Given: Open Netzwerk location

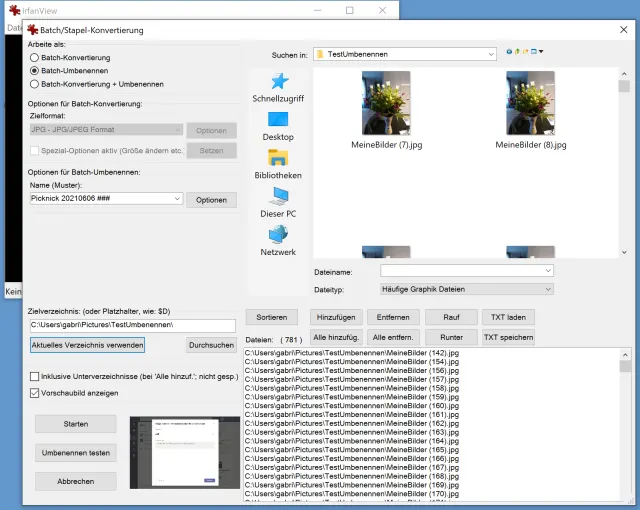Looking at the screenshot, I should click(278, 240).
